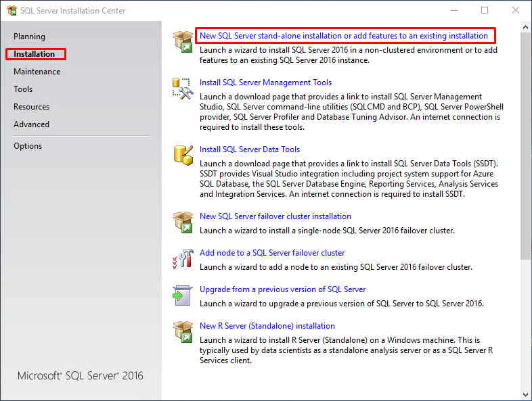Launch New SQL Server stand-alone installation link
Viewport: 532px width, 401px height.
pos(344,36)
